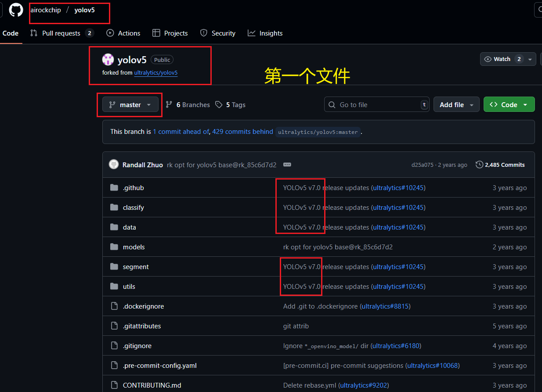This screenshot has height=392, width=542.
Task: Open the yolov5 breadcrumb link
Action: tap(84, 10)
